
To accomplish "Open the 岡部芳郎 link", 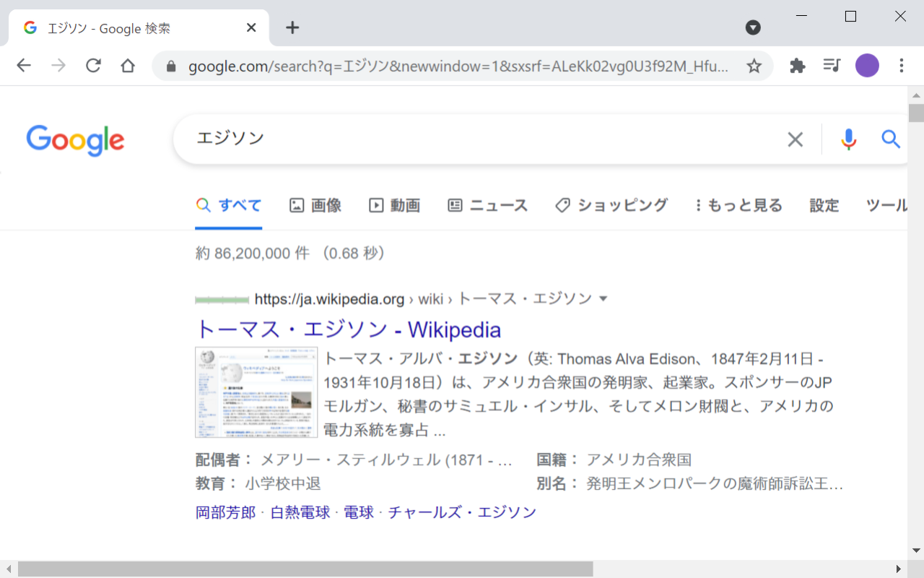I will click(x=225, y=512).
